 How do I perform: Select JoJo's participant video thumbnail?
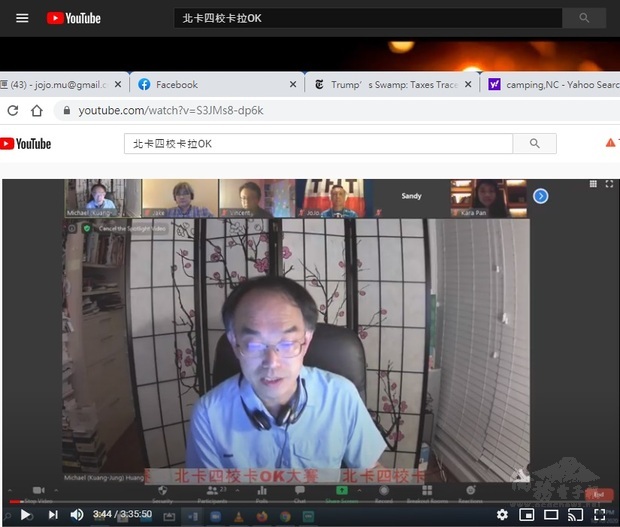point(333,198)
